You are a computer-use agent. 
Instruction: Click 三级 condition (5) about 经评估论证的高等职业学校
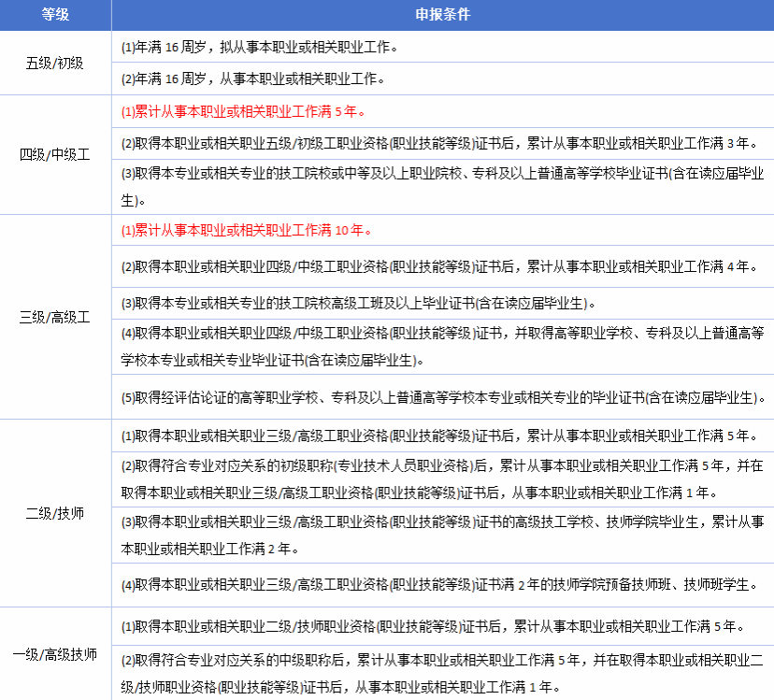(x=442, y=397)
